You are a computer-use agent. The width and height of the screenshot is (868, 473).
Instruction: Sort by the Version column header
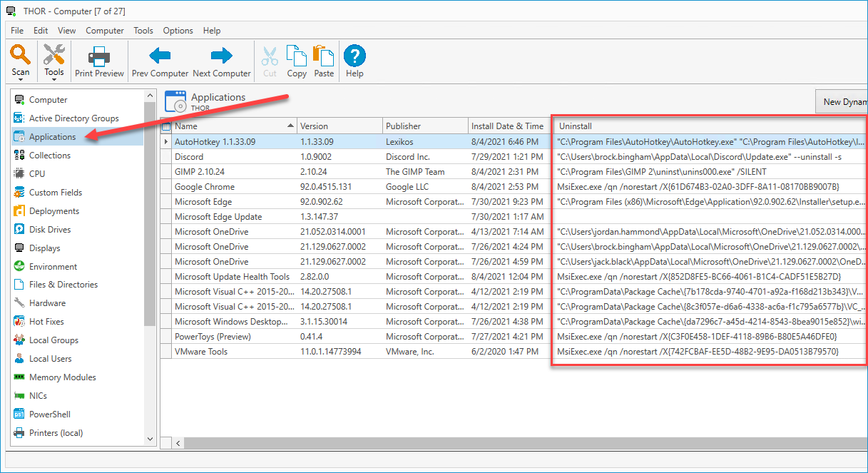point(339,126)
